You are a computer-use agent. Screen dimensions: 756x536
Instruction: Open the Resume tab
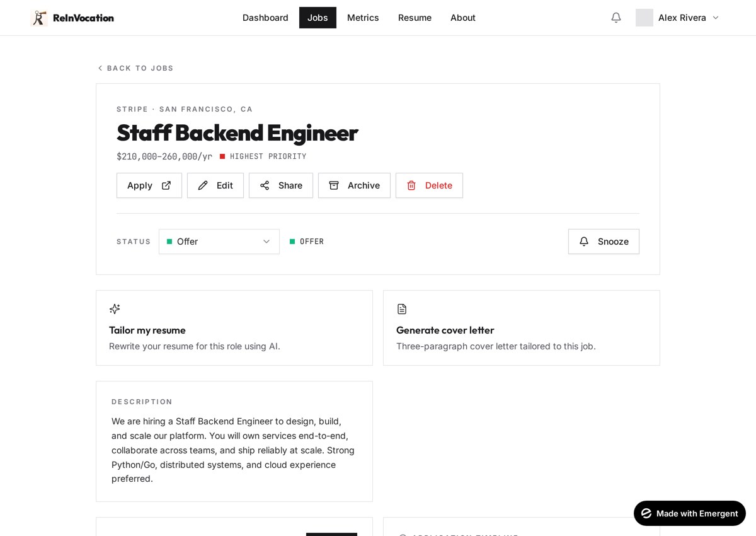[x=415, y=18]
